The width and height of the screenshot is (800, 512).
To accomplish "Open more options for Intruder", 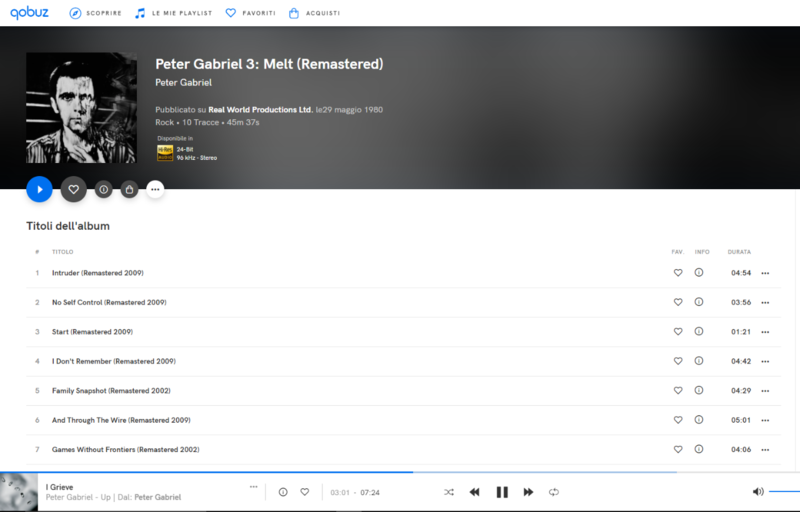I will pos(765,273).
